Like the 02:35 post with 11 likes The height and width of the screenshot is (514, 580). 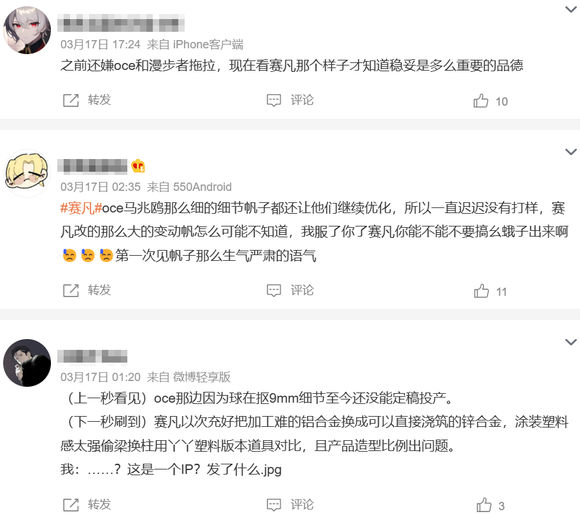[481, 291]
